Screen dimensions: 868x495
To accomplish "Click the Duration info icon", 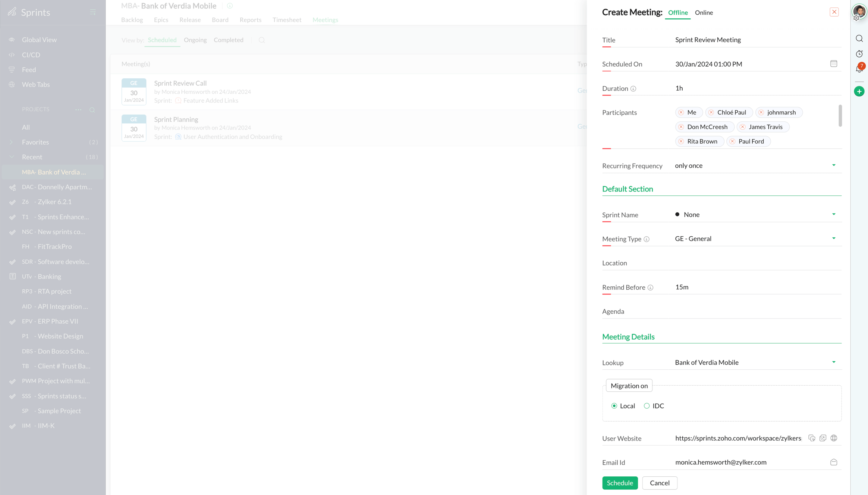I will click(x=633, y=89).
